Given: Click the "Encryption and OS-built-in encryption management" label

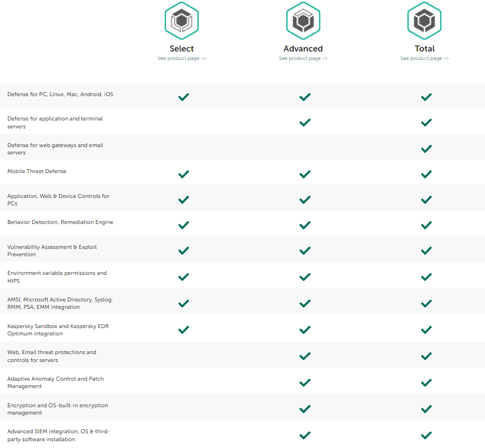Looking at the screenshot, I should pos(57,409).
